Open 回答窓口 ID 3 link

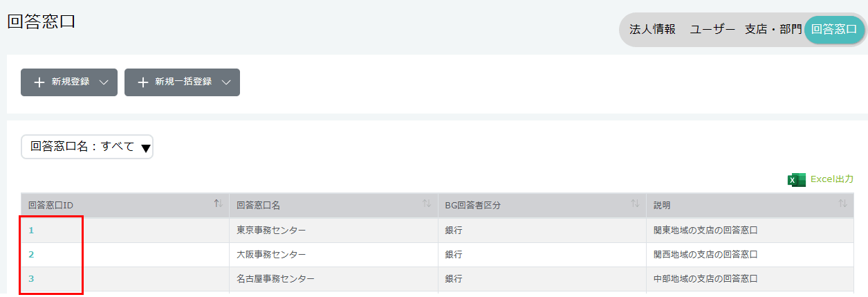[31, 279]
